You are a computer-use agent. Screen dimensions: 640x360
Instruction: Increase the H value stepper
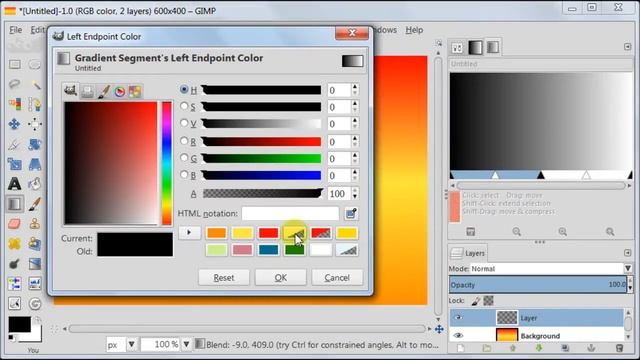tap(355, 87)
